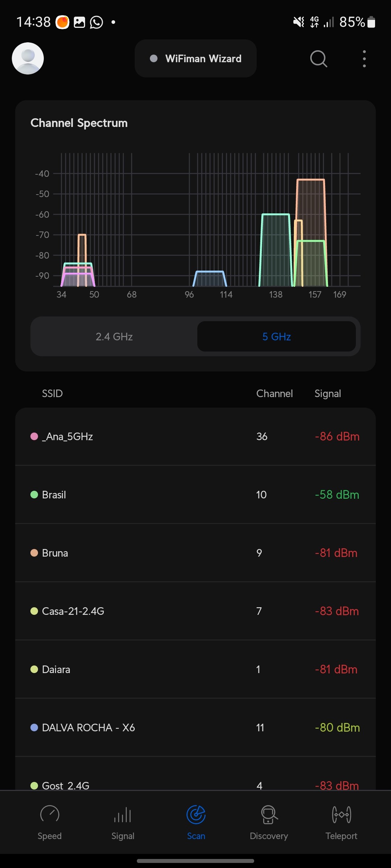Tap the search magnifier icon
The width and height of the screenshot is (391, 868).
(319, 59)
